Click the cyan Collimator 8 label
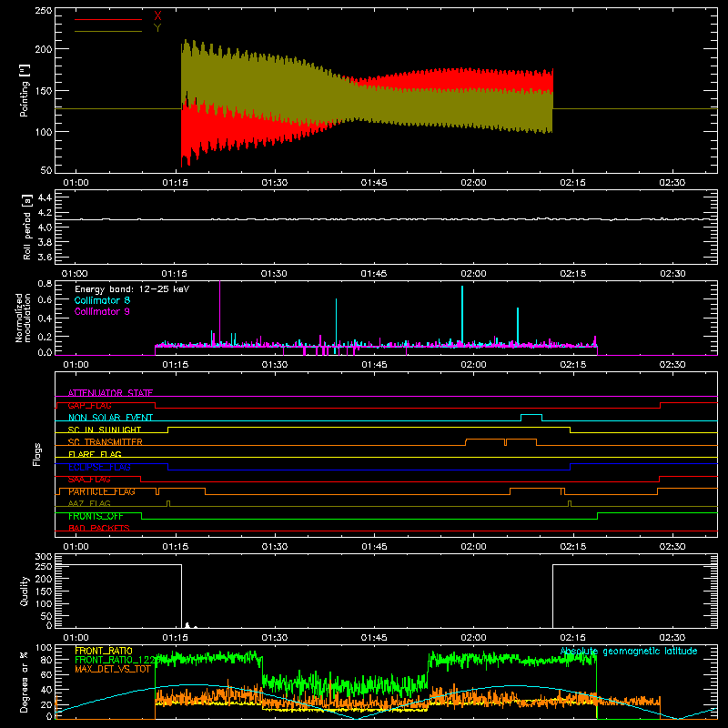Image resolution: width=728 pixels, height=728 pixels. tap(102, 300)
